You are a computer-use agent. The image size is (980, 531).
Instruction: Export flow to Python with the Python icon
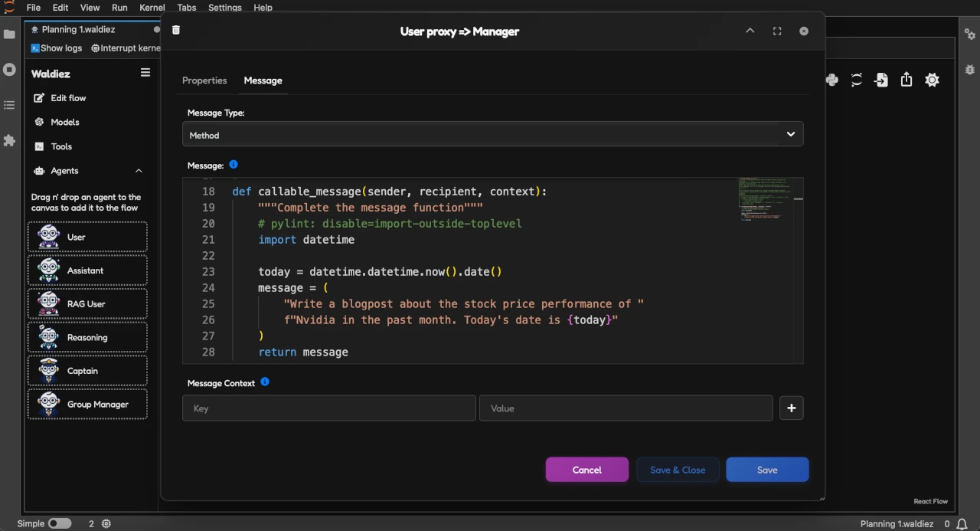tap(832, 80)
